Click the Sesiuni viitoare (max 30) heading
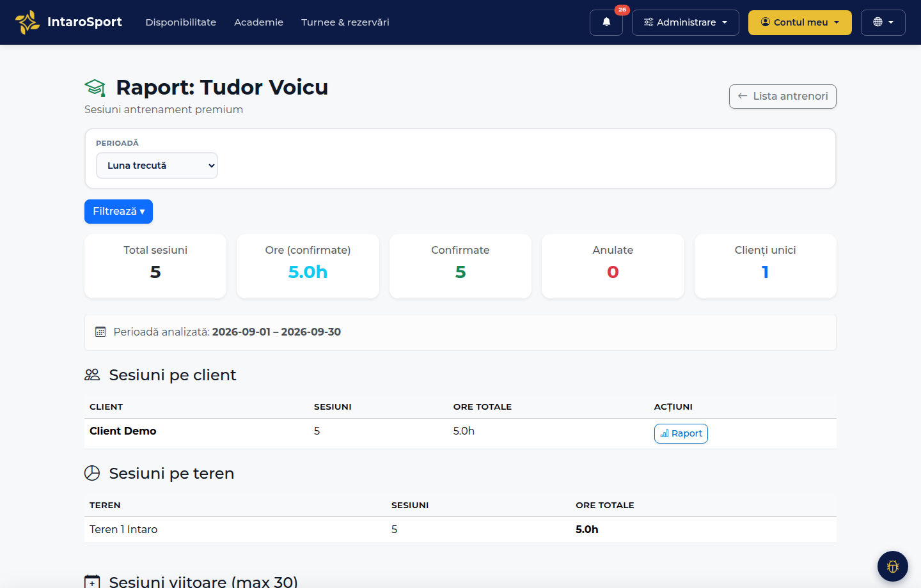The height and width of the screenshot is (588, 921). (x=203, y=582)
